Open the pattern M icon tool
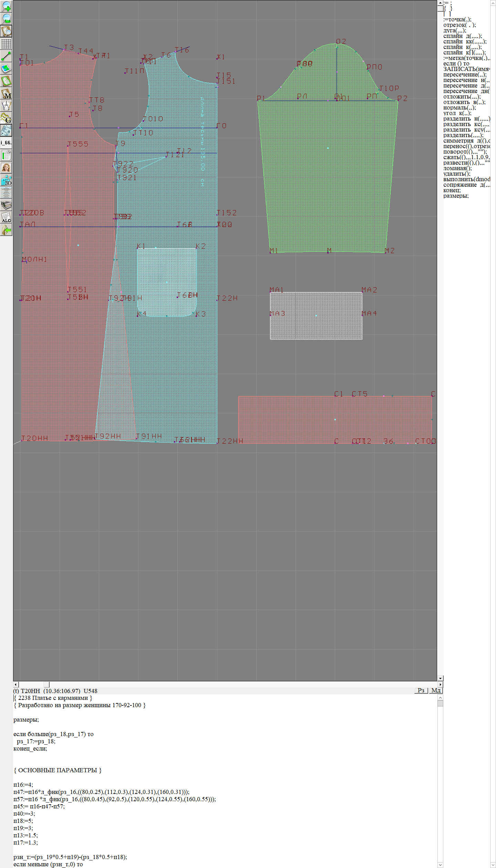Viewport: 496px width, 868px height. [6, 93]
